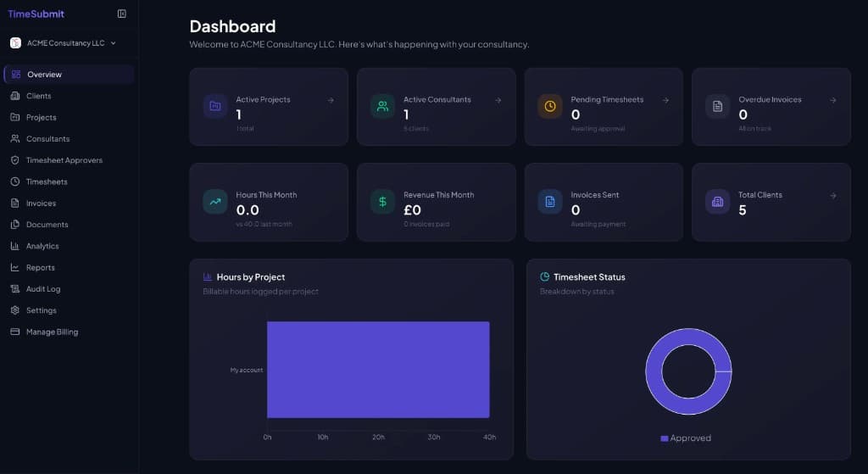
Task: Click the ACME Consultancy logo avatar
Action: 15,43
